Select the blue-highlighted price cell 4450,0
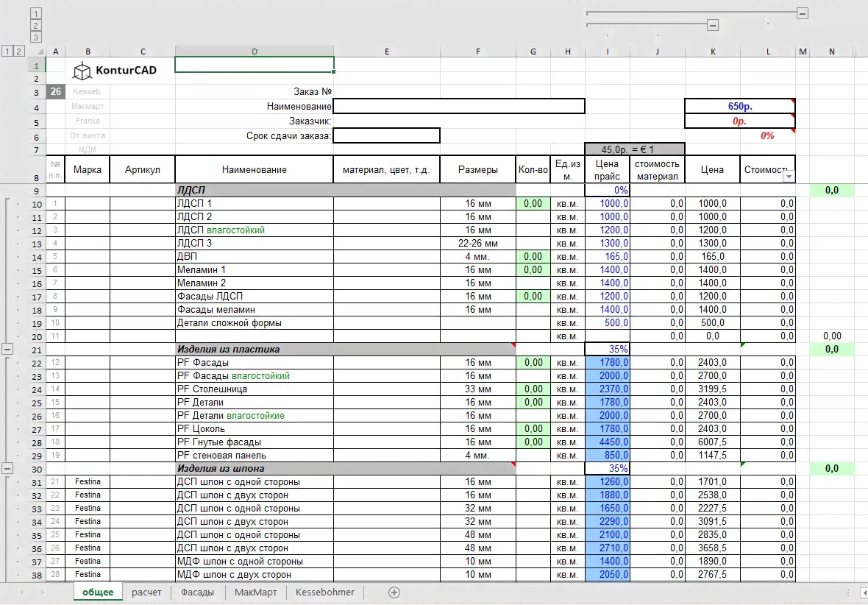Image resolution: width=868 pixels, height=605 pixels. (x=607, y=442)
